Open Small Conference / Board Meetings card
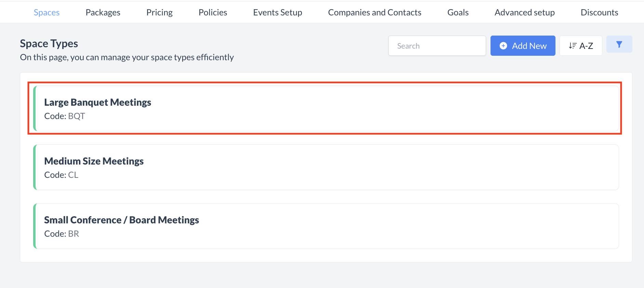Image resolution: width=644 pixels, height=288 pixels. click(x=121, y=220)
